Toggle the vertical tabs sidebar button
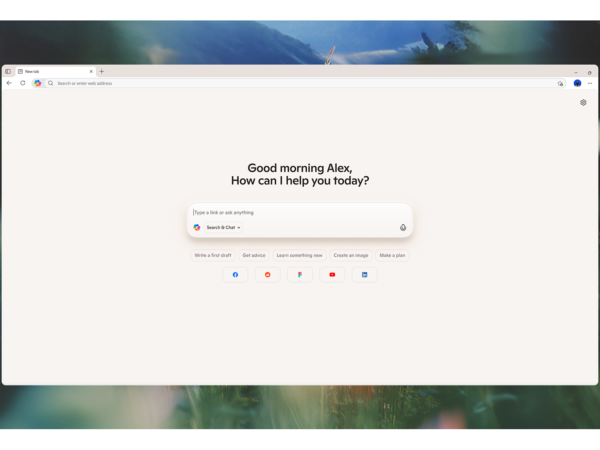Image resolution: width=600 pixels, height=450 pixels. coord(8,71)
